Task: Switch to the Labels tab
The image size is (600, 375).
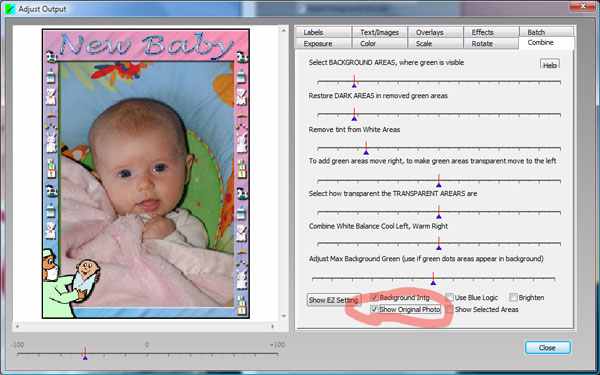Action: click(x=323, y=33)
